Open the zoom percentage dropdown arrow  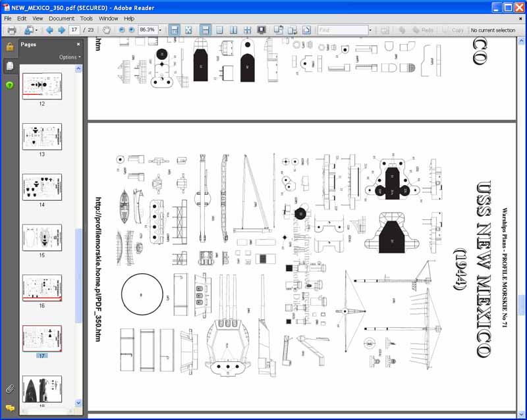pyautogui.click(x=160, y=30)
